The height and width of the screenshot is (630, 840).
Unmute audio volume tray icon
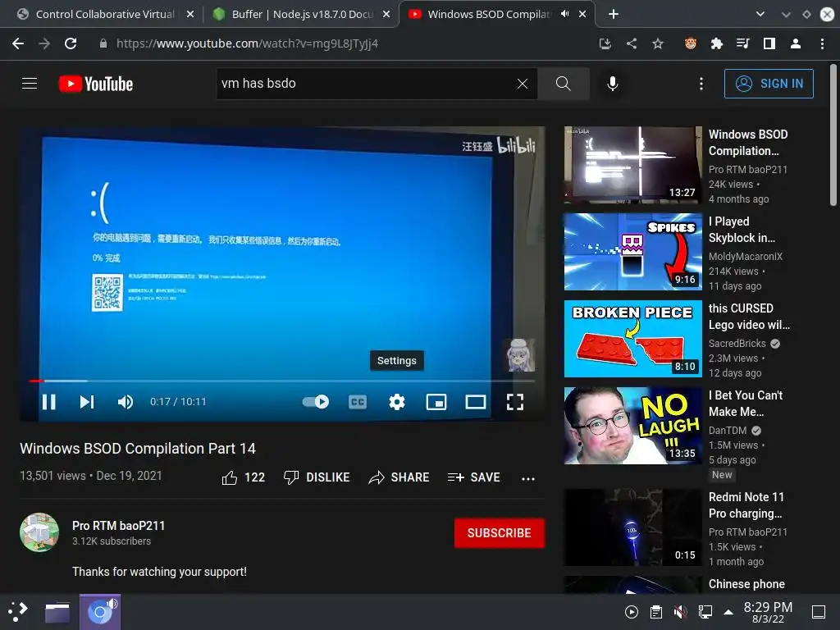coord(680,612)
